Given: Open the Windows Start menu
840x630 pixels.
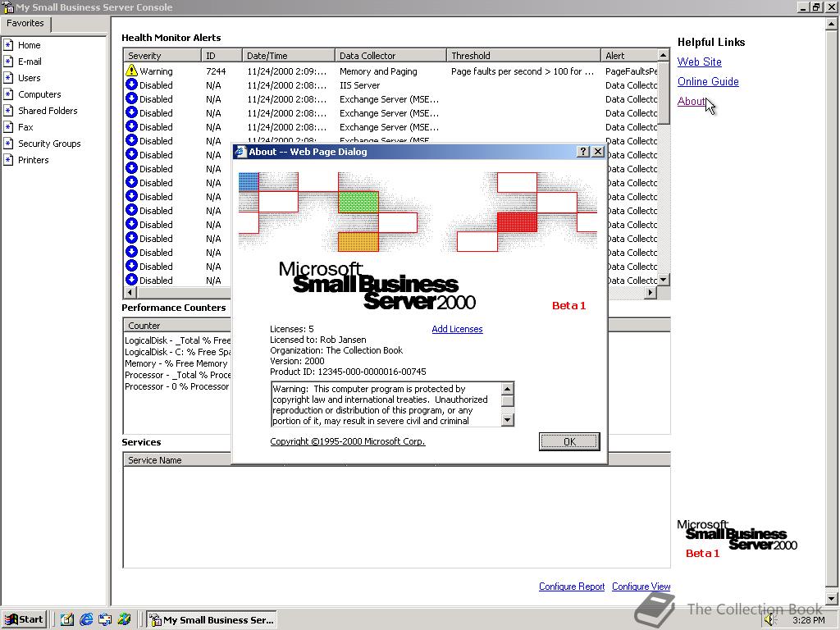Looking at the screenshot, I should [24, 620].
